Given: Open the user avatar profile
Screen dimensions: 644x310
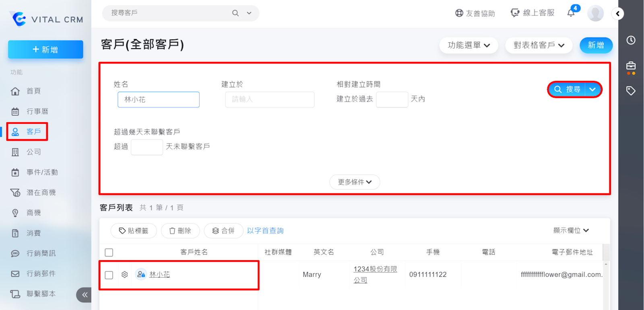Looking at the screenshot, I should tap(595, 13).
